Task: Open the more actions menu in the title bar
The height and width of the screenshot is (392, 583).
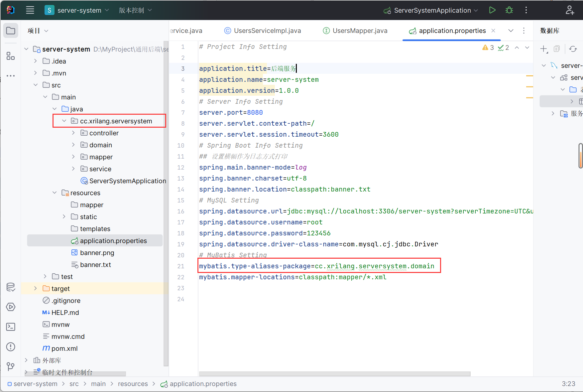Action: (x=526, y=10)
